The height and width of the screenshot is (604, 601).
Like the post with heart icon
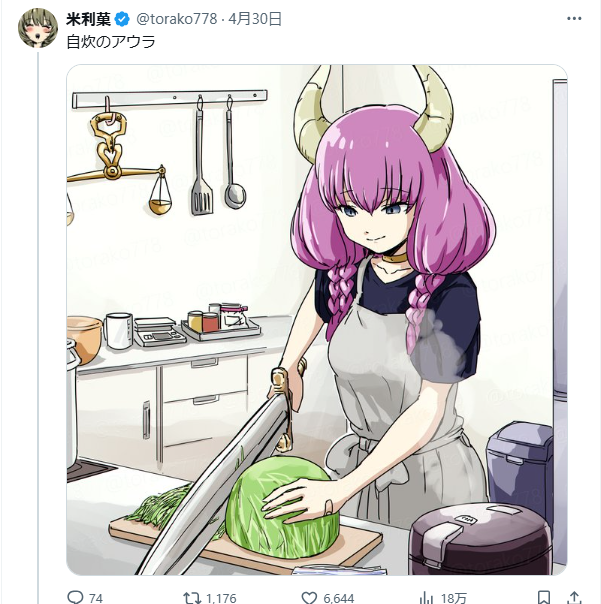point(309,598)
